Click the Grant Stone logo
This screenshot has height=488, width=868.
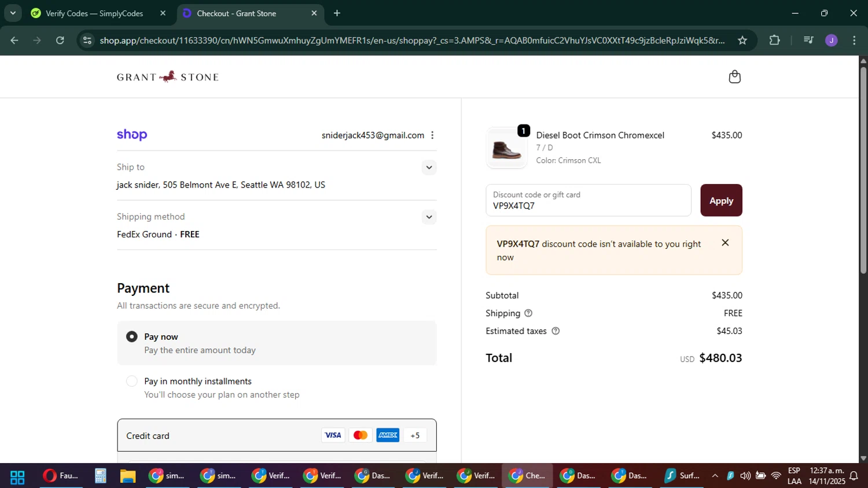pyautogui.click(x=168, y=76)
